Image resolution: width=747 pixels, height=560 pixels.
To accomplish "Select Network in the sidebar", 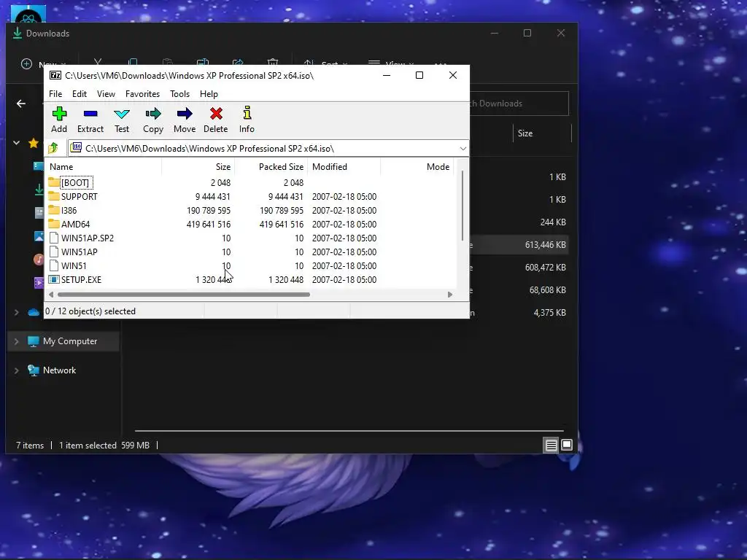I will coord(60,370).
